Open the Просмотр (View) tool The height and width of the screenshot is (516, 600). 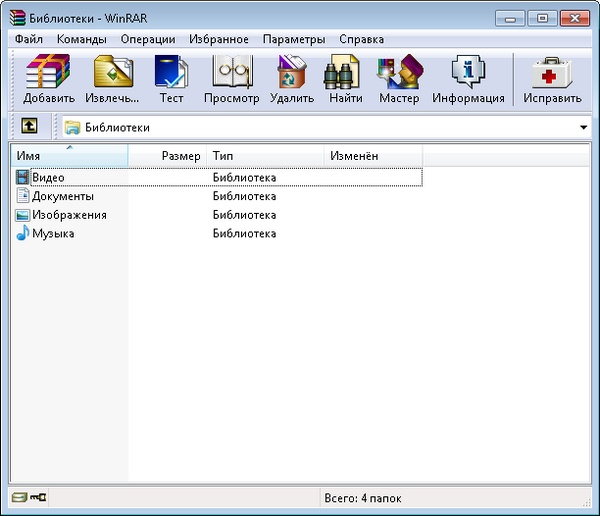click(x=232, y=72)
